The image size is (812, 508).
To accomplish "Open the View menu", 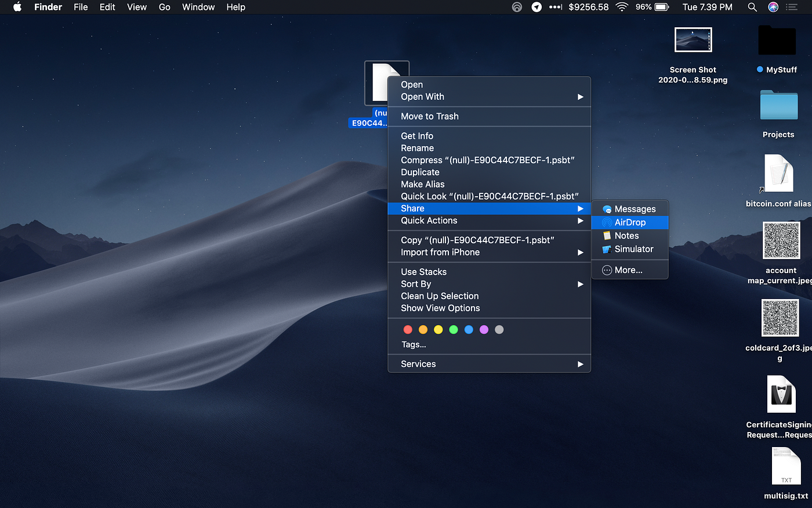I will 137,7.
